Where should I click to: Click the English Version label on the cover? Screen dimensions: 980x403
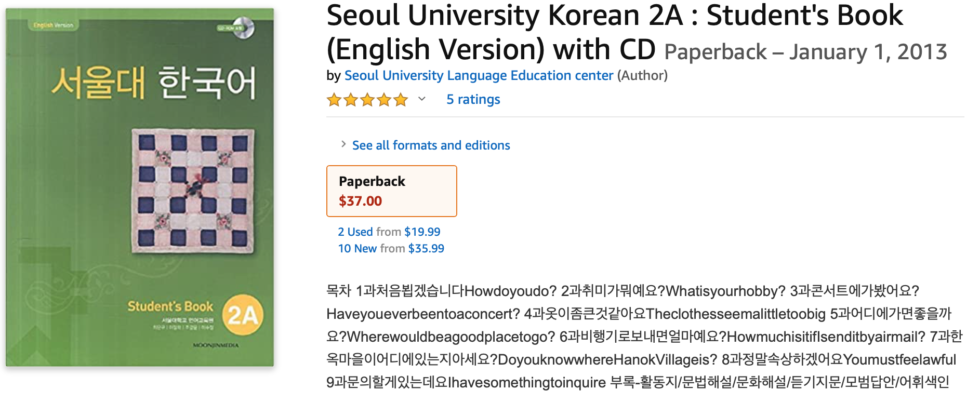point(53,25)
